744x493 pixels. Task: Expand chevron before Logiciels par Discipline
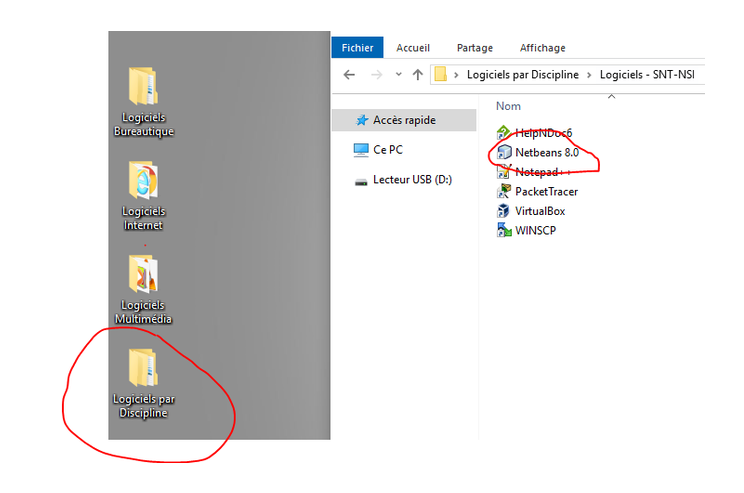[x=456, y=75]
